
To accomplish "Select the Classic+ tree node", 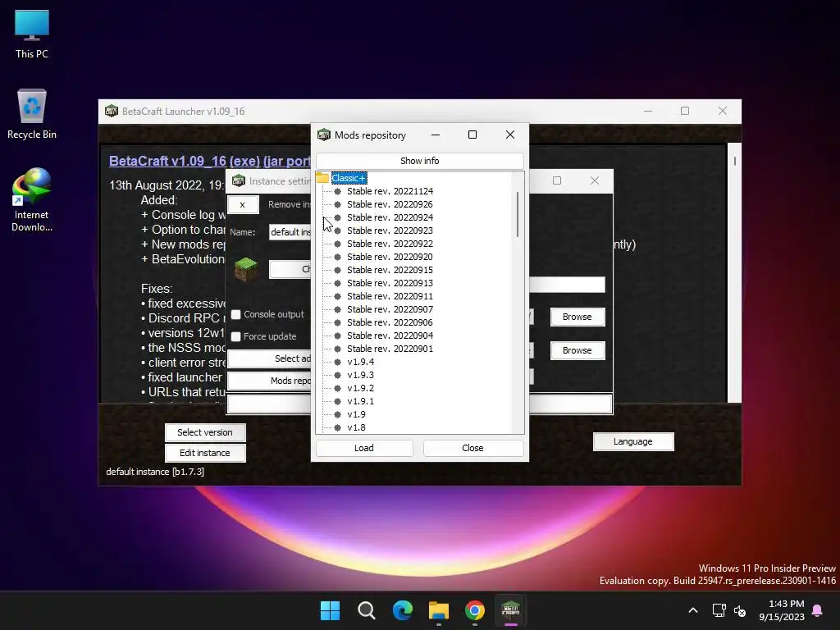I will coord(349,178).
